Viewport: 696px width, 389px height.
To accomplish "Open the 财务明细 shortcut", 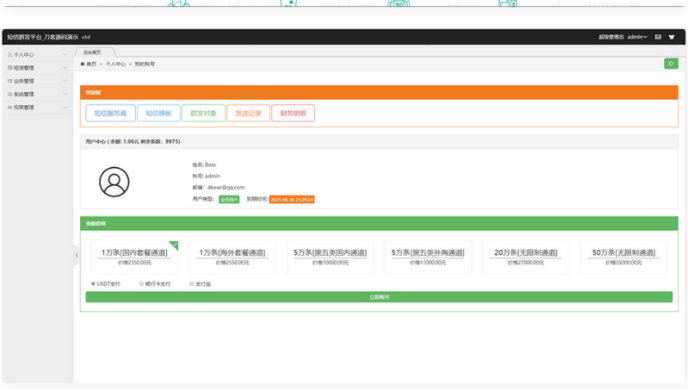I will [x=293, y=113].
